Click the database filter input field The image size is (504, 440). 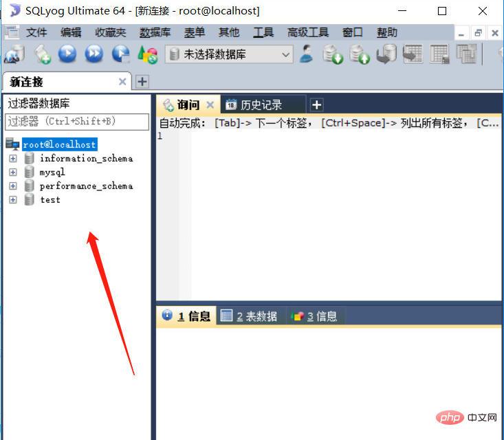pyautogui.click(x=77, y=122)
